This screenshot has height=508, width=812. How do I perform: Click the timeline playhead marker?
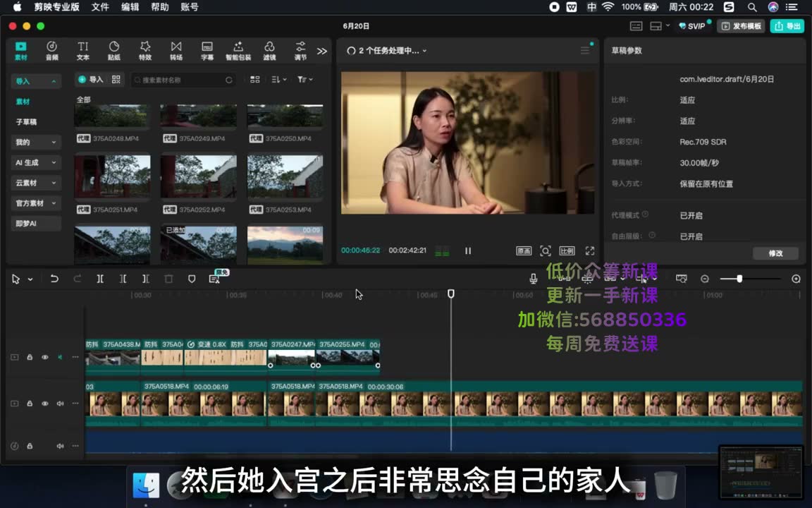click(451, 294)
